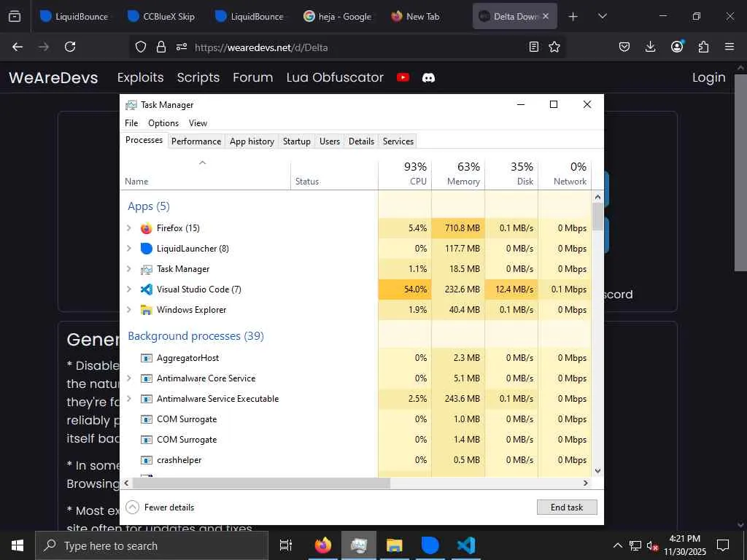747x560 pixels.
Task: Open Task View on the taskbar
Action: [x=286, y=545]
